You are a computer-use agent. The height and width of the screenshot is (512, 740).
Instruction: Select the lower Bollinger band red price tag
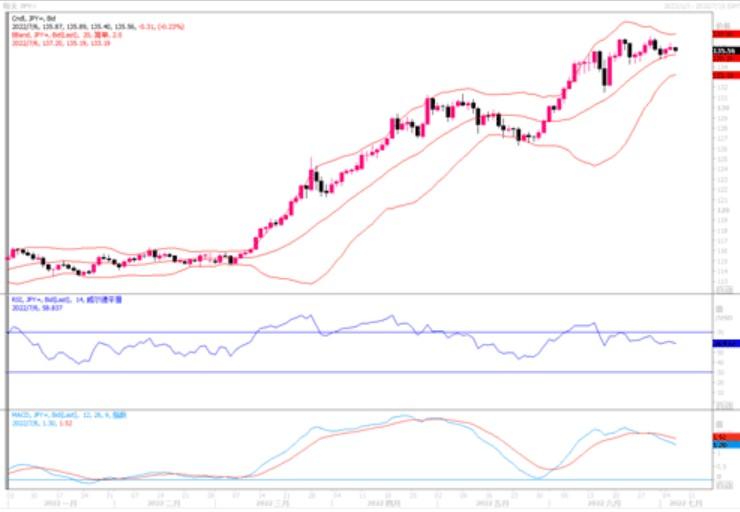[x=723, y=75]
